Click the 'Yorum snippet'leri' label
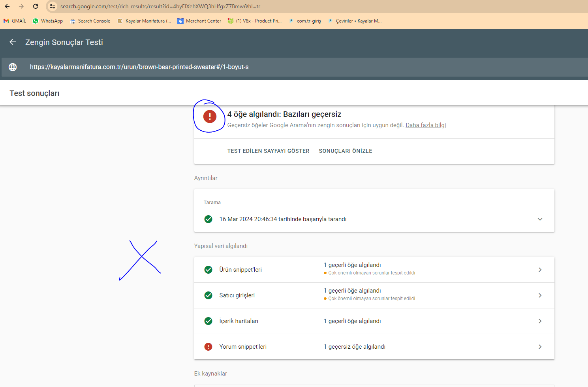This screenshot has height=387, width=588. click(243, 347)
